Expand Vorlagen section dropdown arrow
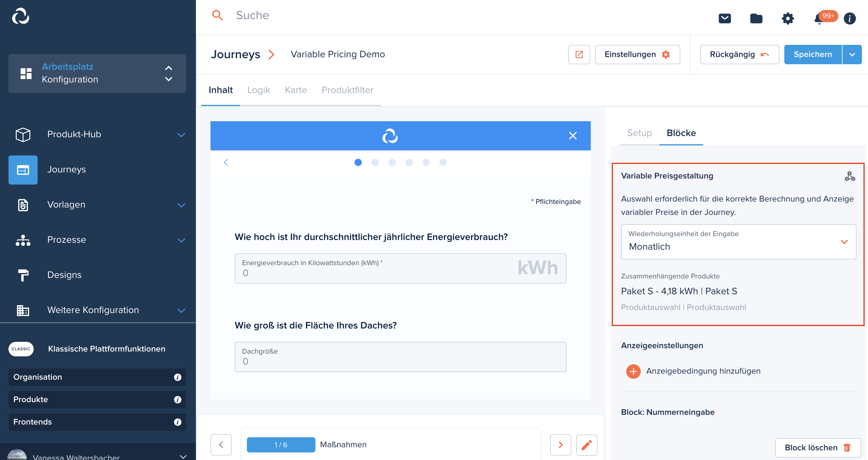 pyautogui.click(x=182, y=205)
